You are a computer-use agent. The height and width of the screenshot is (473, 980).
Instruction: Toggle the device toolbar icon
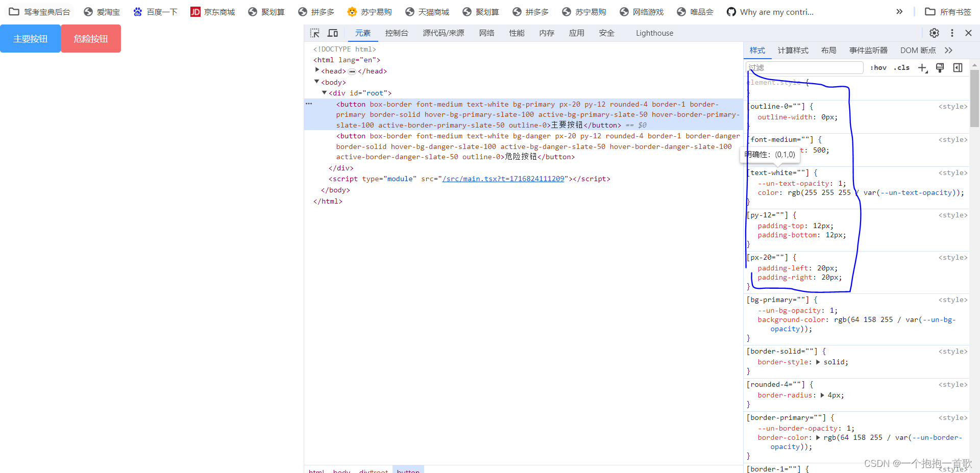pos(333,33)
